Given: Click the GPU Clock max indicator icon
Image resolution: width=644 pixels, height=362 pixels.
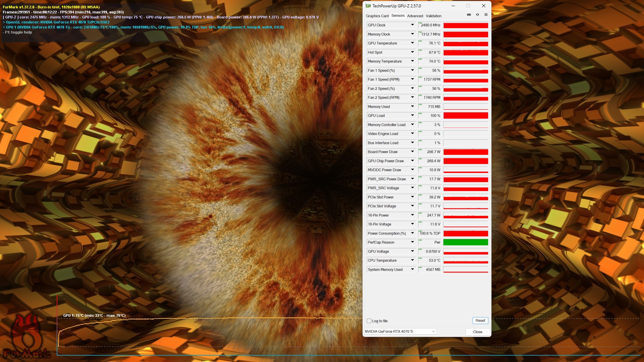Looking at the screenshot, I should 420,23.
